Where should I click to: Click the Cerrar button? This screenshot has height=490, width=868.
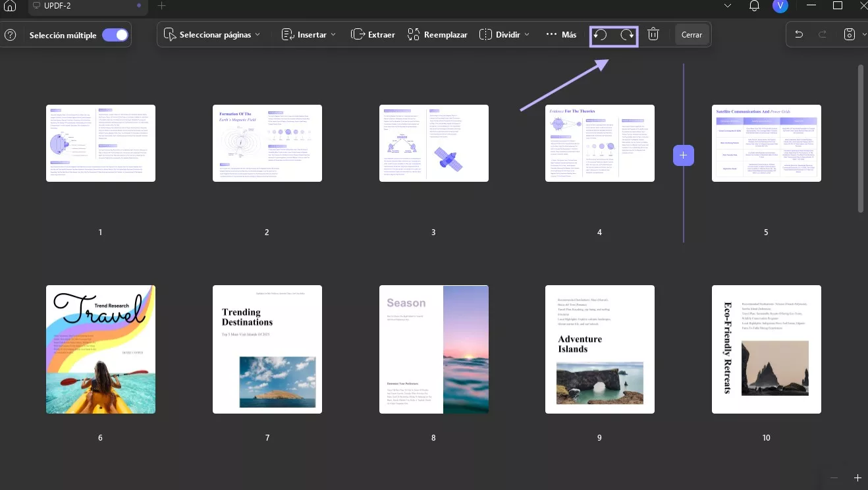coord(692,35)
